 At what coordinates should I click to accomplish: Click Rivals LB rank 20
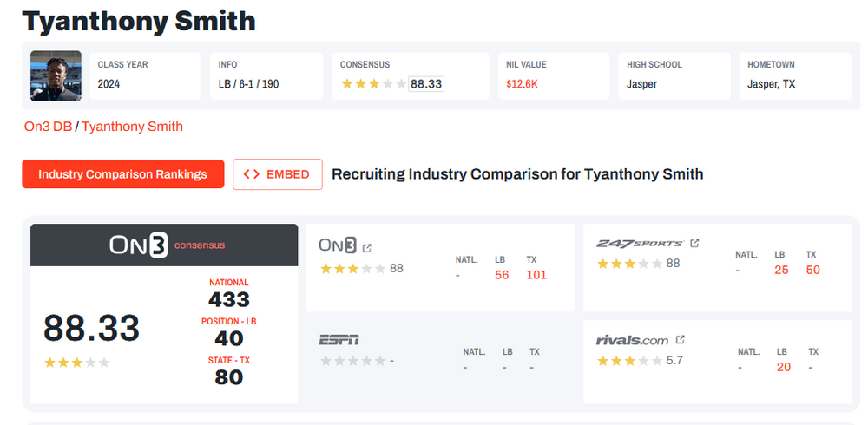click(x=784, y=367)
